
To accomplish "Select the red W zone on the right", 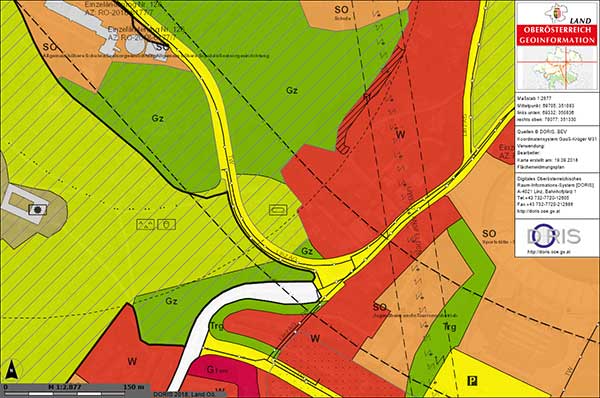I will 401,134.
